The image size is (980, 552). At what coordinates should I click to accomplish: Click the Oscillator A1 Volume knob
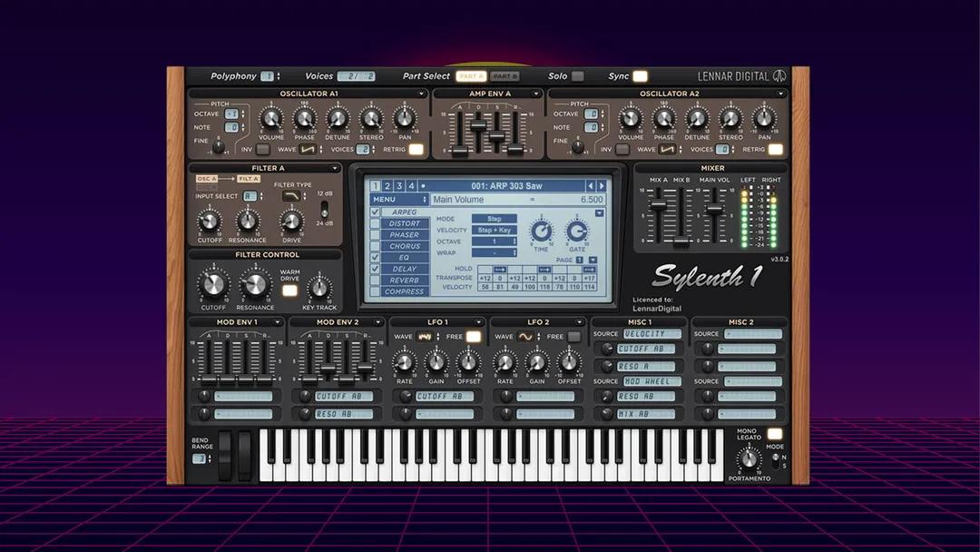coord(270,119)
